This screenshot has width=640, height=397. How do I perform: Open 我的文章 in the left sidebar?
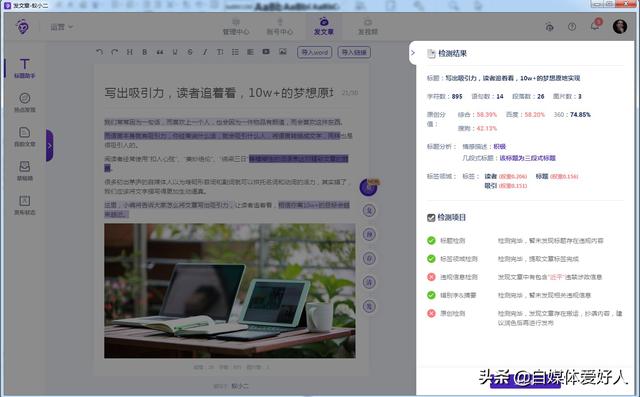[24, 137]
